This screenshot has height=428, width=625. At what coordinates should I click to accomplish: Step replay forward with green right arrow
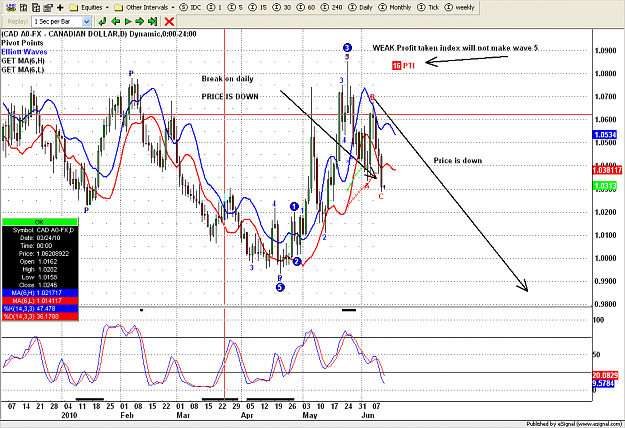[140, 22]
